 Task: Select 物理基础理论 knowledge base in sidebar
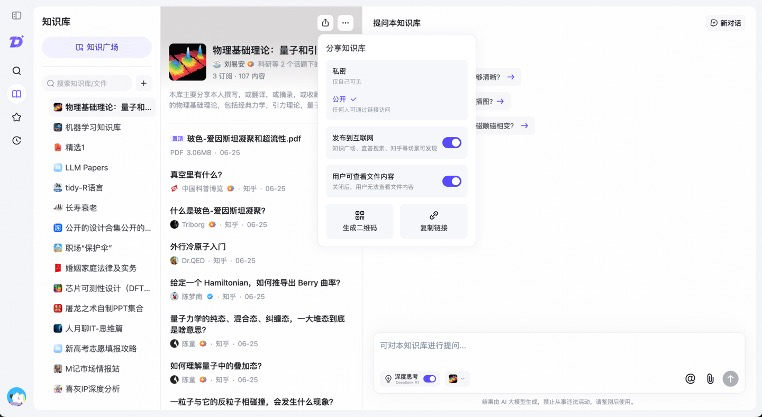[103, 107]
